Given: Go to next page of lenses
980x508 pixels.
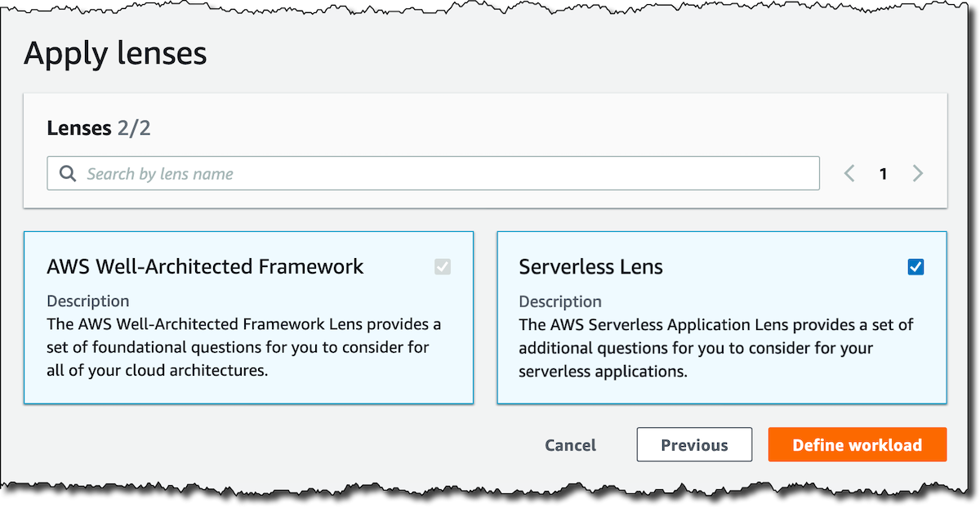Looking at the screenshot, I should coord(918,174).
